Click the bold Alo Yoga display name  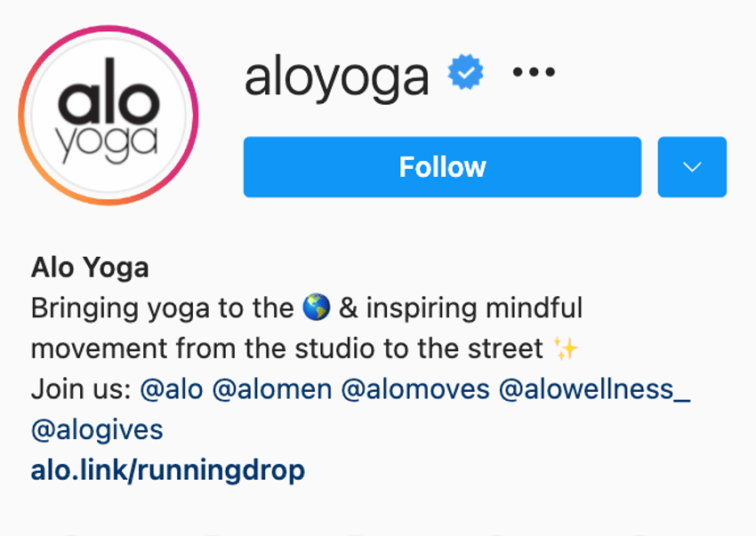[x=90, y=268]
